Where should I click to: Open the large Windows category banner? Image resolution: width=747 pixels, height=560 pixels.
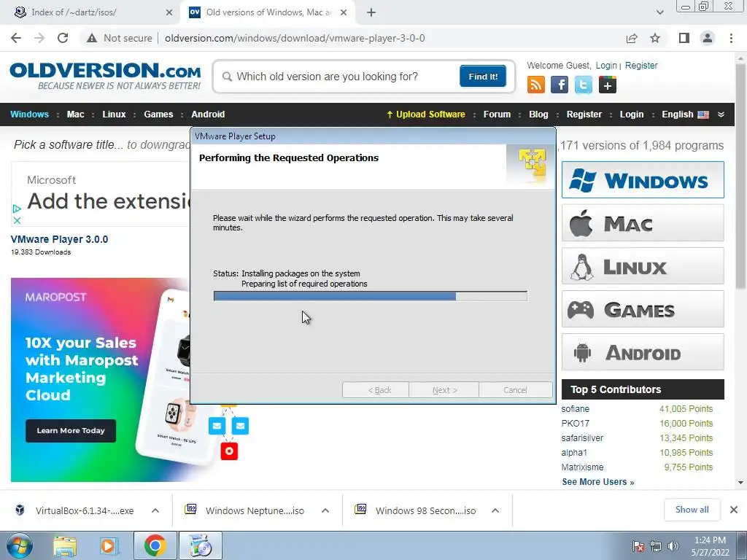(x=643, y=180)
